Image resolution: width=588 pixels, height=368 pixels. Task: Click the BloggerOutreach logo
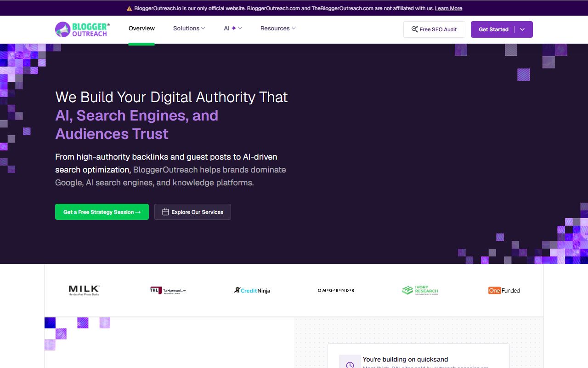(82, 29)
